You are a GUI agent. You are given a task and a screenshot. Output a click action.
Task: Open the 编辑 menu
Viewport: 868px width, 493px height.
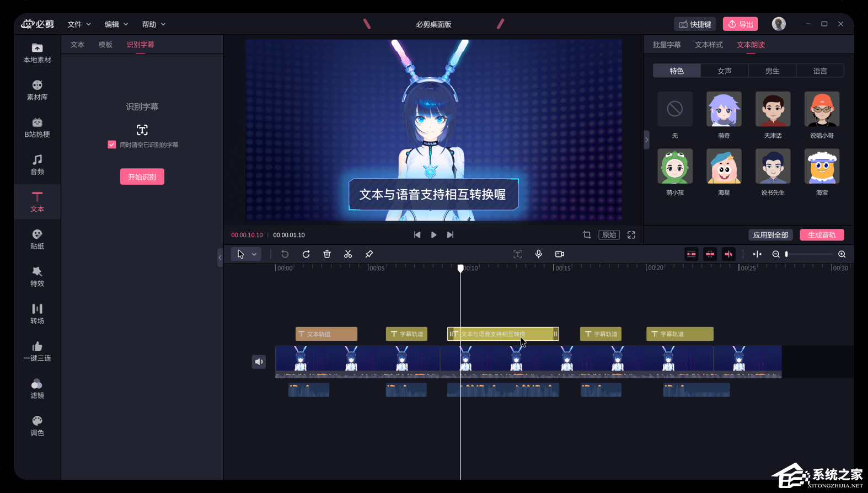(x=116, y=24)
